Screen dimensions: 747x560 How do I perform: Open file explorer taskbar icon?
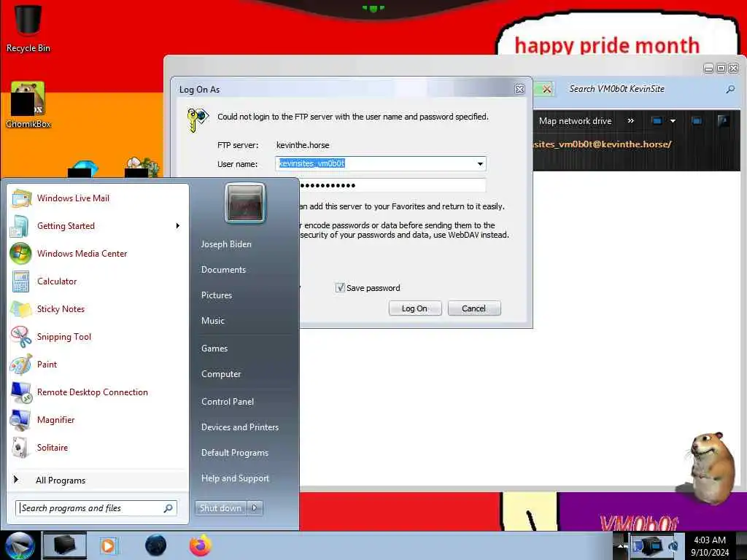click(x=65, y=545)
